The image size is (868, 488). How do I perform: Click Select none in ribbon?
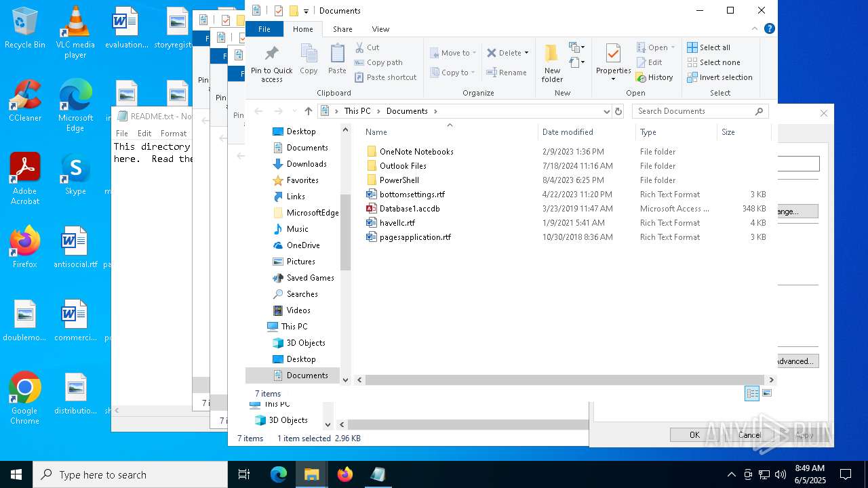(x=713, y=62)
